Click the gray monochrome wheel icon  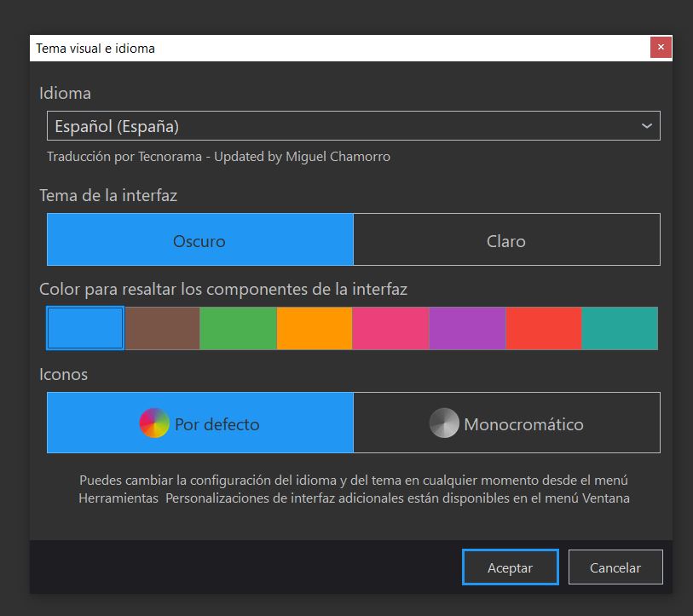coord(444,423)
